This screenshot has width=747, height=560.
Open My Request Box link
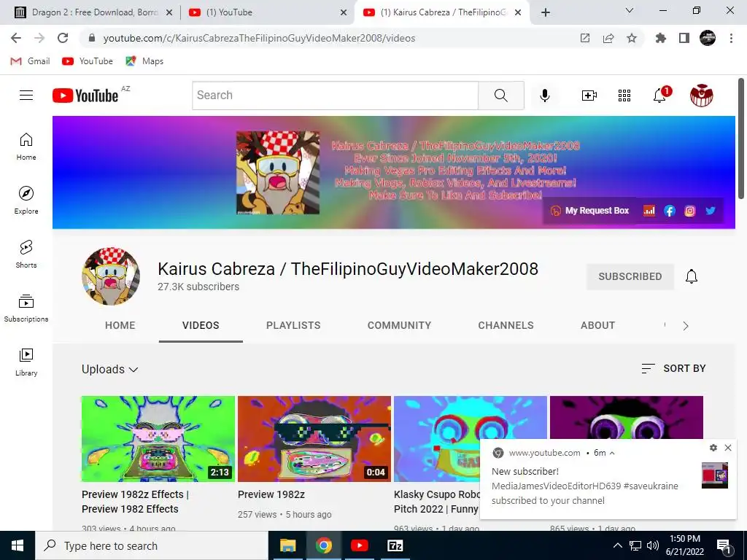(589, 211)
